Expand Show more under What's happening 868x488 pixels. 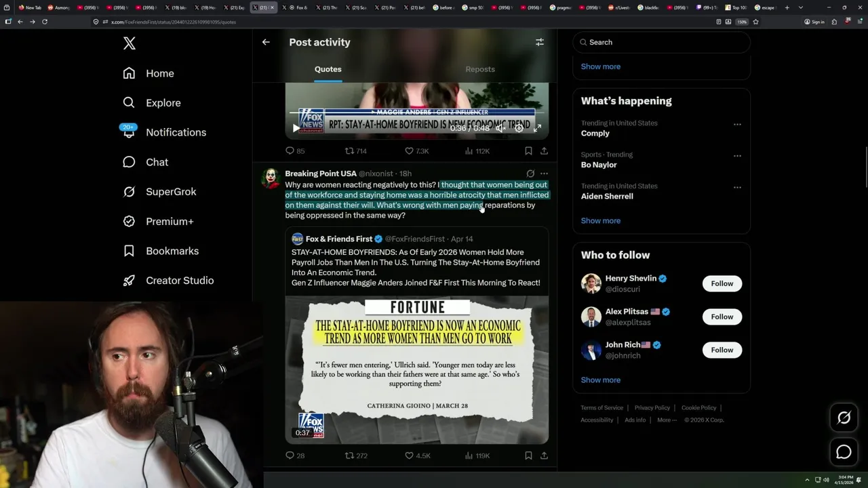pyautogui.click(x=601, y=220)
